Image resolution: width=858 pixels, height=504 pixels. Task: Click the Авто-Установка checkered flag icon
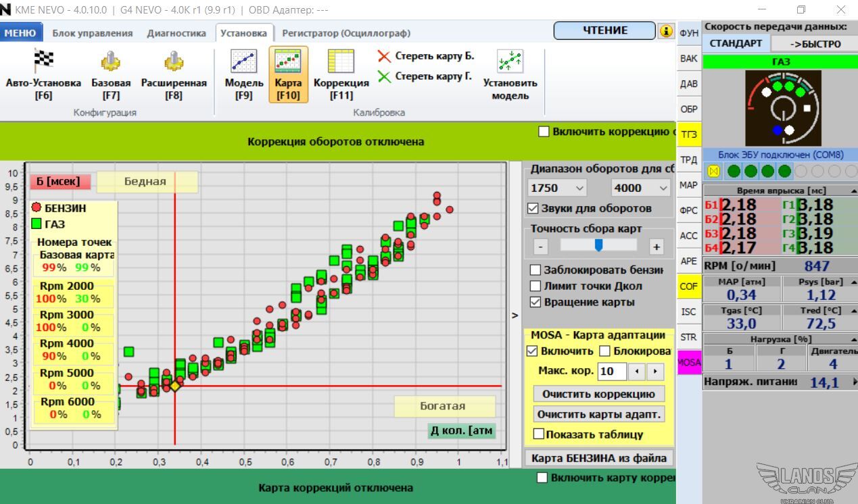click(43, 61)
